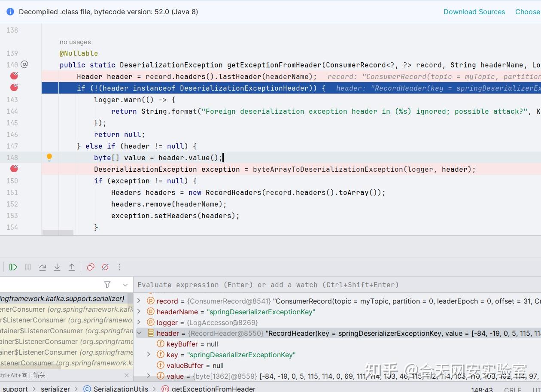Image resolution: width=541 pixels, height=392 pixels.
Task: Open View Breakpoints double-circle icon
Action: point(91,267)
